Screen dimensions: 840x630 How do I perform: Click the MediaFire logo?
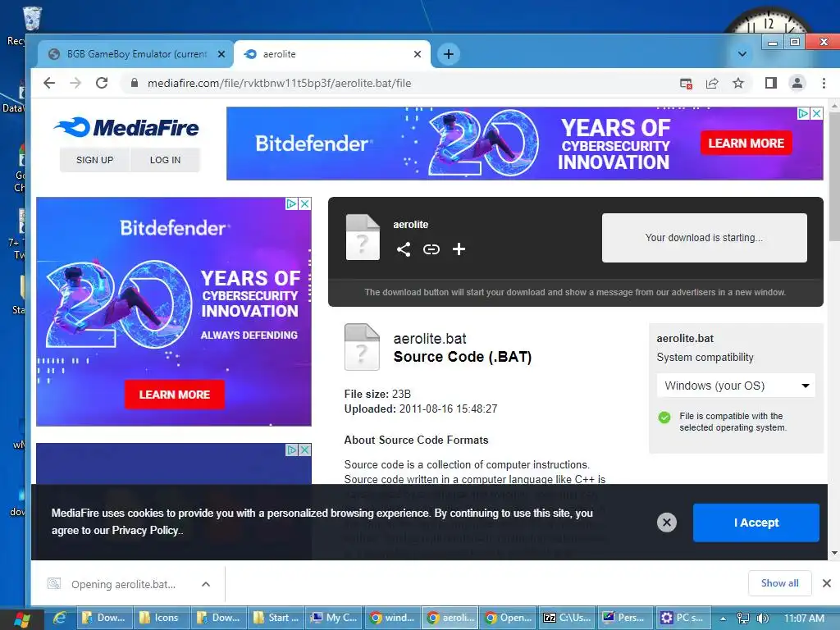click(126, 127)
